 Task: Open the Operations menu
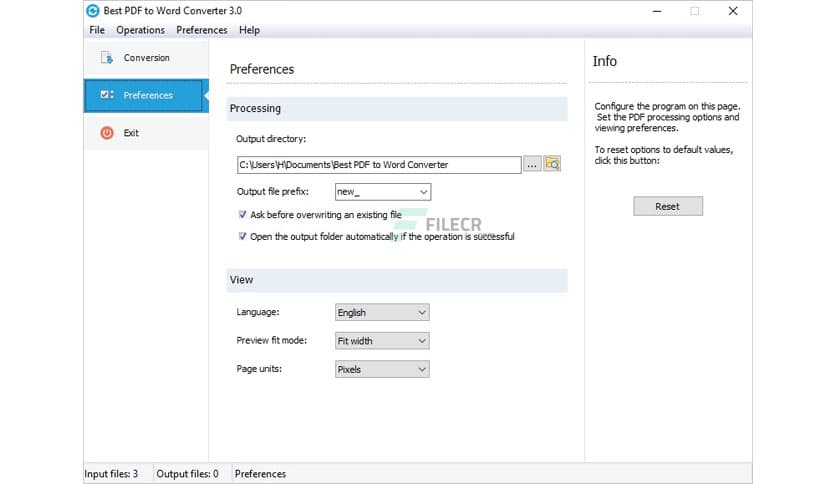(140, 30)
